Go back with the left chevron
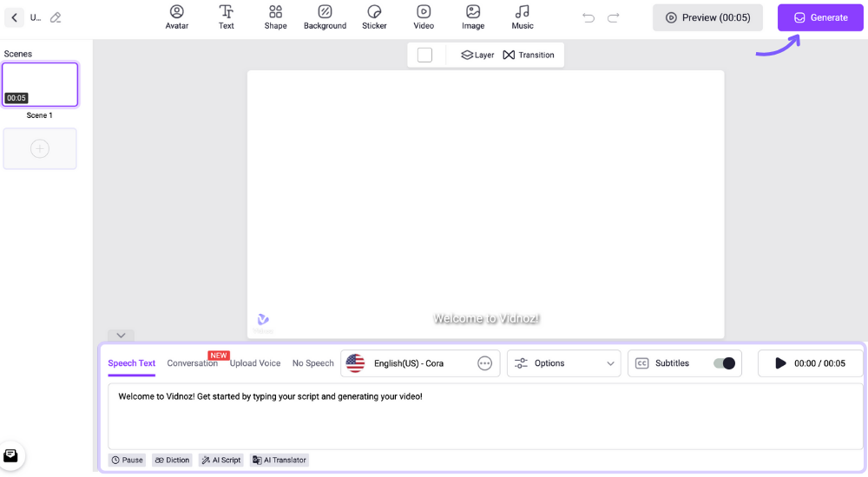The width and height of the screenshot is (868, 477). [15, 17]
